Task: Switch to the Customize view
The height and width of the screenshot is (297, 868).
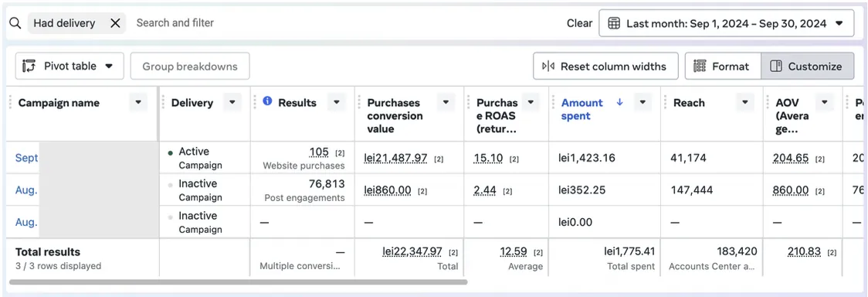Action: (808, 67)
